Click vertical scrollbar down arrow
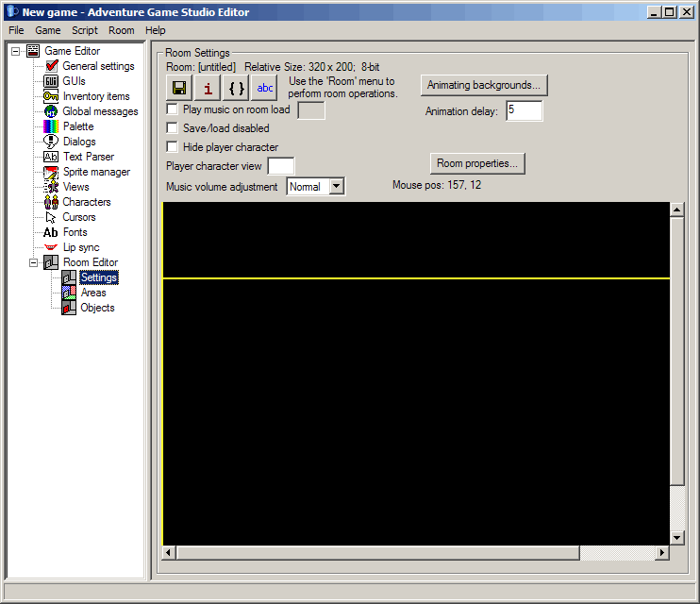Viewport: 700px width, 604px height. click(676, 537)
